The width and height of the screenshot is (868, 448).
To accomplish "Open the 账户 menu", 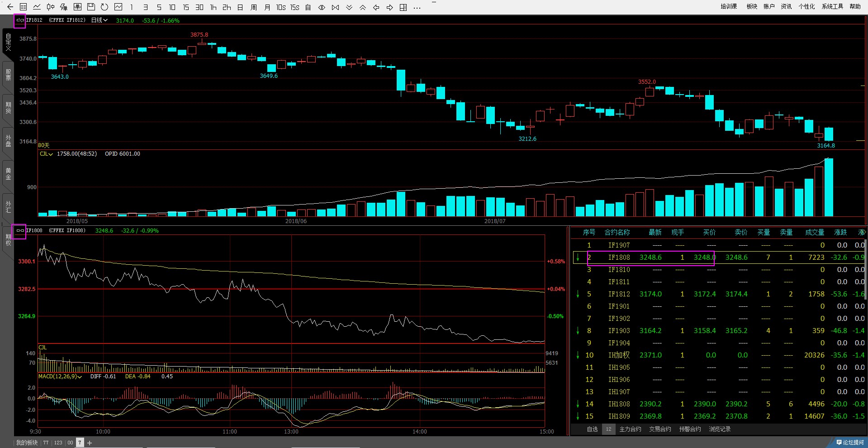I will coord(769,6).
